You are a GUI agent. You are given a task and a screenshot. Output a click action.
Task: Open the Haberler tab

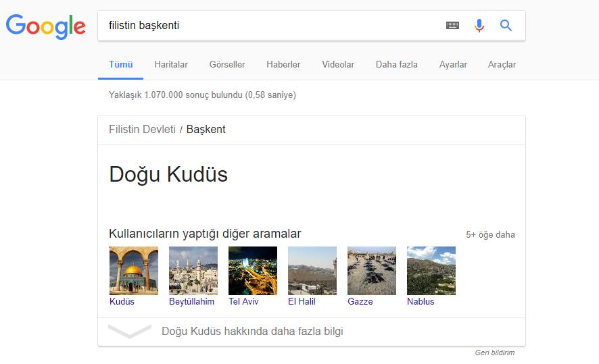tap(283, 65)
